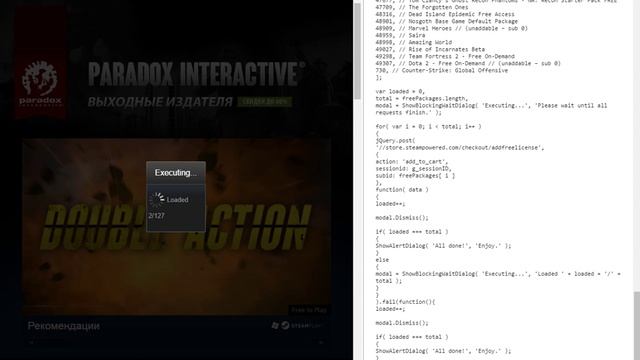Click the Executing... dialog title
The height and width of the screenshot is (360, 640).
click(x=176, y=173)
